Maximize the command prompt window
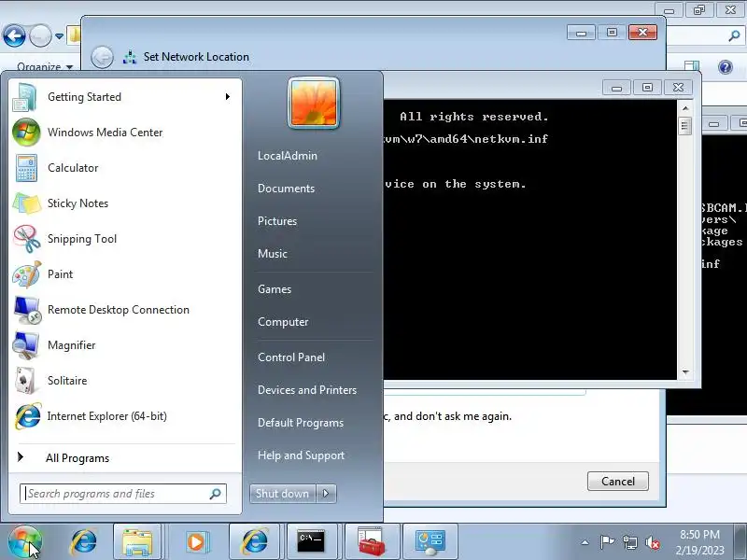Viewport: 747px width, 560px height. (x=647, y=88)
